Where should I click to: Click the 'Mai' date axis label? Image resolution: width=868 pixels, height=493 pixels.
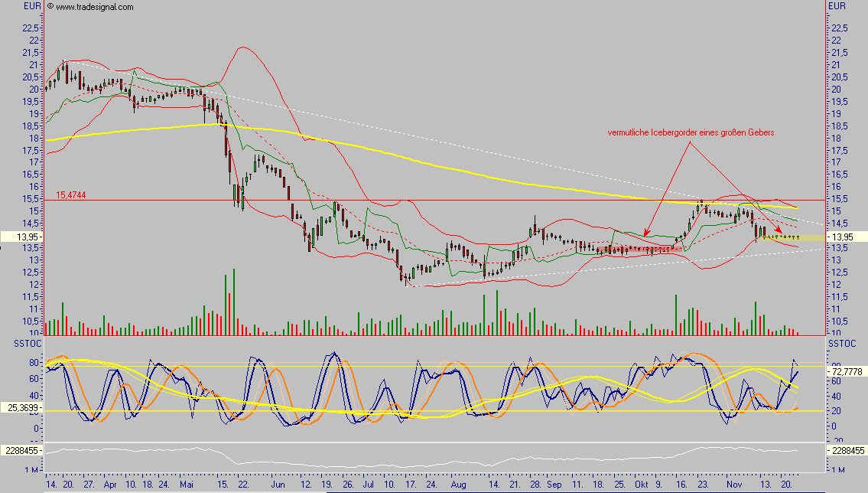(x=187, y=484)
